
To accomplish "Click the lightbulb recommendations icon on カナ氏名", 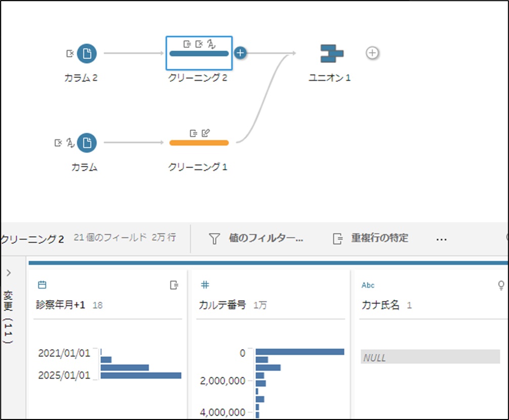I will [x=501, y=286].
